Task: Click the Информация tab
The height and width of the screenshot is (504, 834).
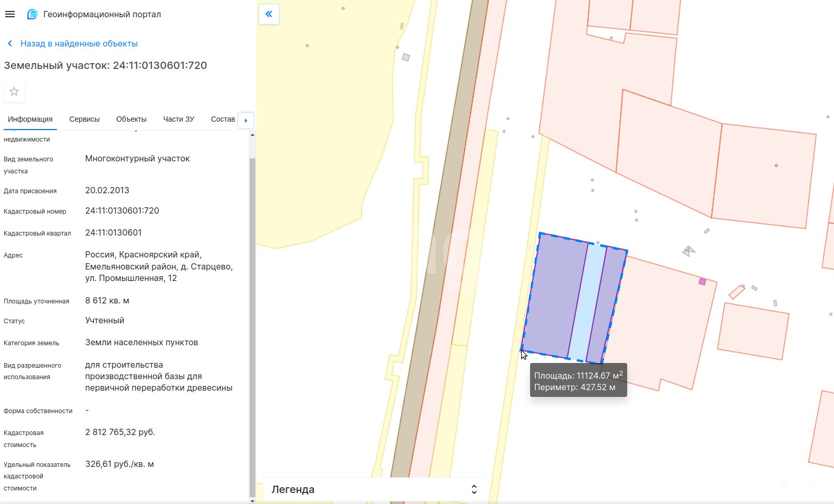Action: tap(30, 120)
